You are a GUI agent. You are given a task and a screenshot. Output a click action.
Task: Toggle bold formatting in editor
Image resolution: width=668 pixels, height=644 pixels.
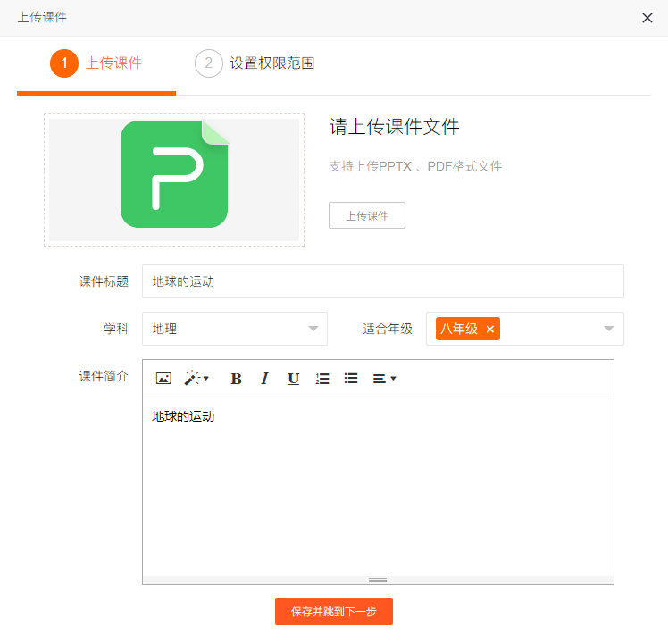click(x=237, y=379)
